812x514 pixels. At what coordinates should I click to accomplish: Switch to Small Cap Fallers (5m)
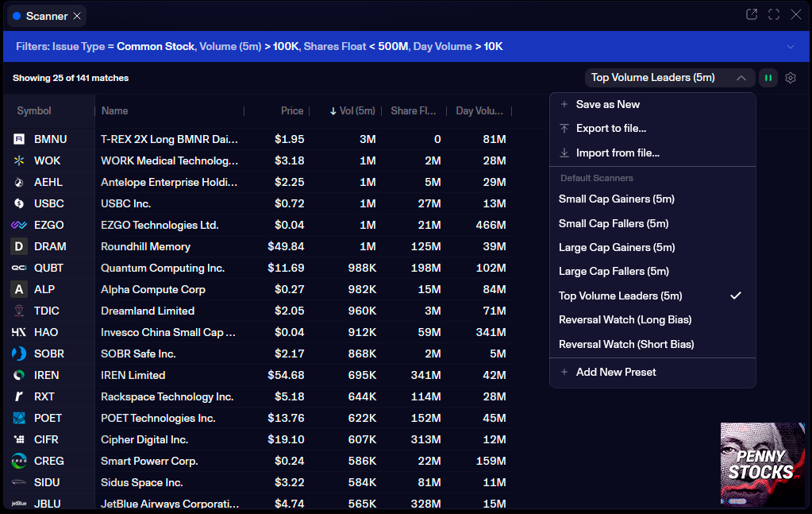614,223
